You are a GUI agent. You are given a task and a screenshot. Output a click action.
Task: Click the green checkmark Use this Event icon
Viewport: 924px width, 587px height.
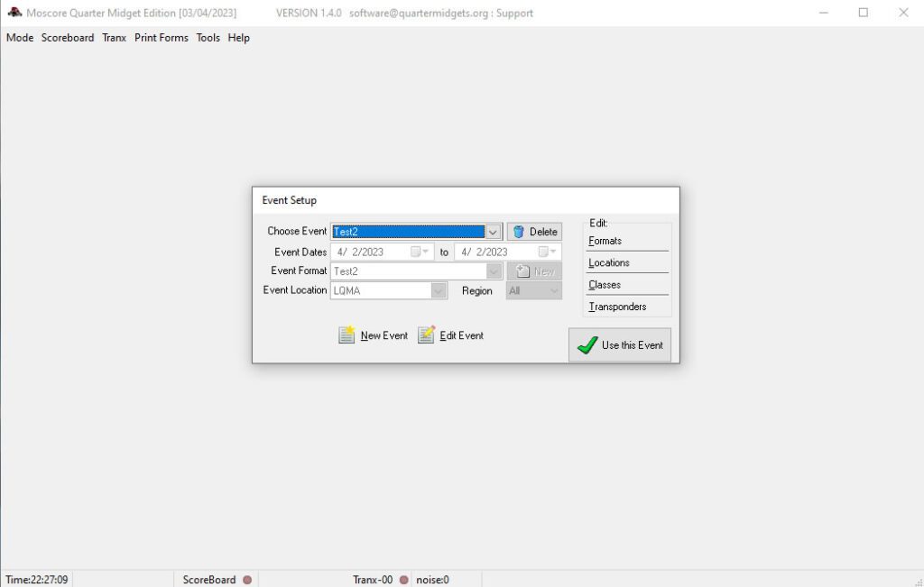pos(587,345)
